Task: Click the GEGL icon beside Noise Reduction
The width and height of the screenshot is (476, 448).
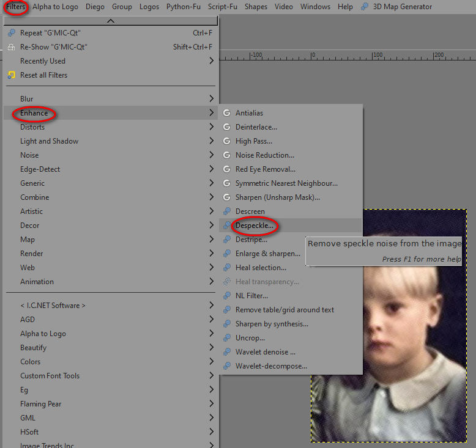Action: (227, 155)
